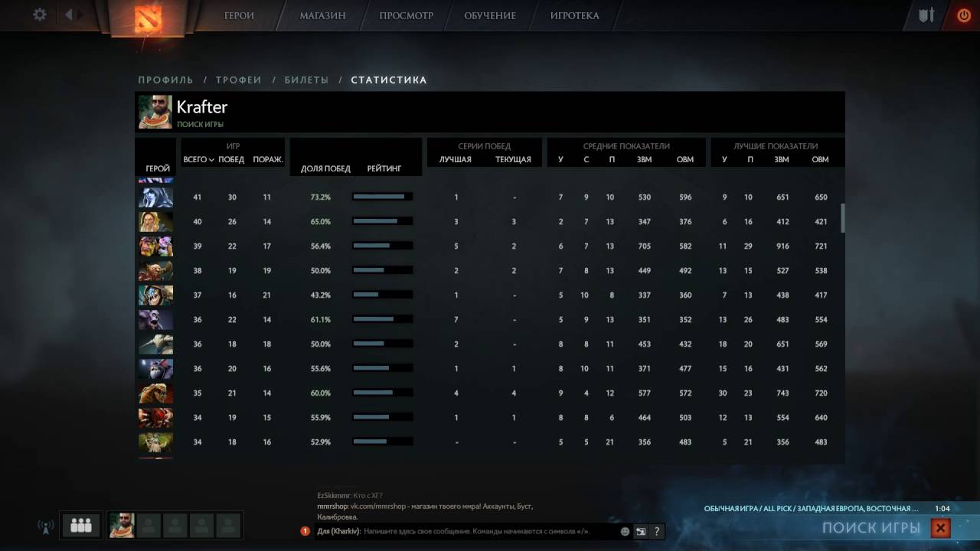Click hero portrait in the 55.6% row

click(156, 369)
